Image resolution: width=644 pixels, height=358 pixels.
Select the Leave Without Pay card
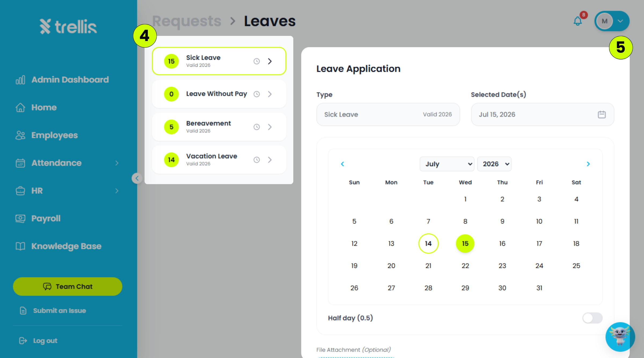coord(219,94)
